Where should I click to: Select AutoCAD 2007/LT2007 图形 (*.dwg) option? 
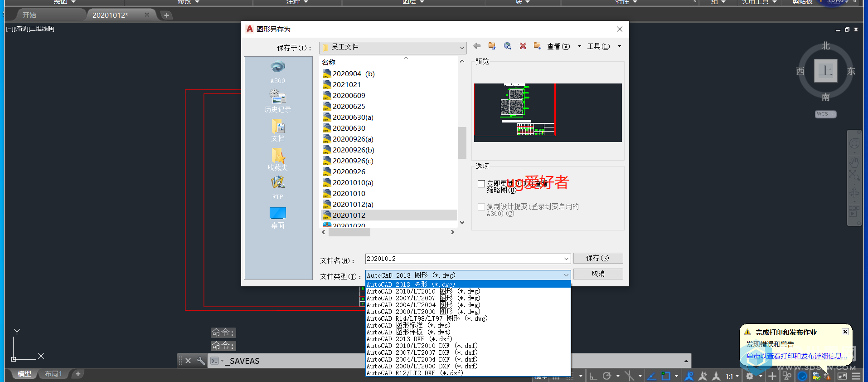468,298
